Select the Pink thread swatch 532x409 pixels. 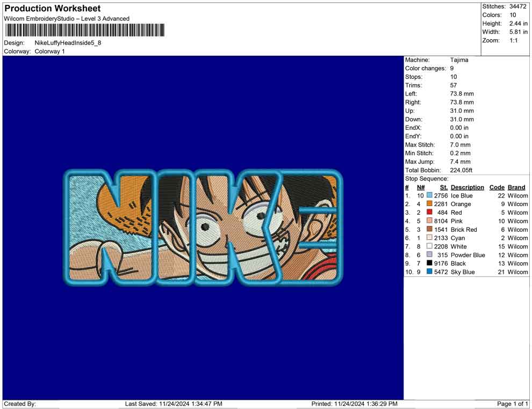[x=429, y=221]
